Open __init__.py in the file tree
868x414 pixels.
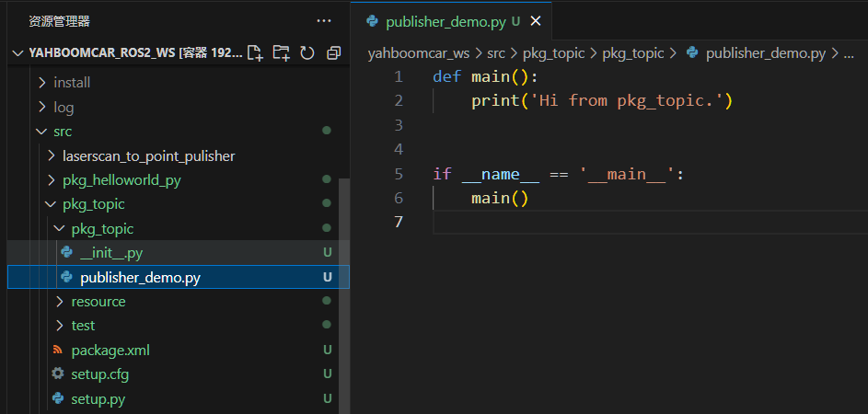[x=110, y=253]
